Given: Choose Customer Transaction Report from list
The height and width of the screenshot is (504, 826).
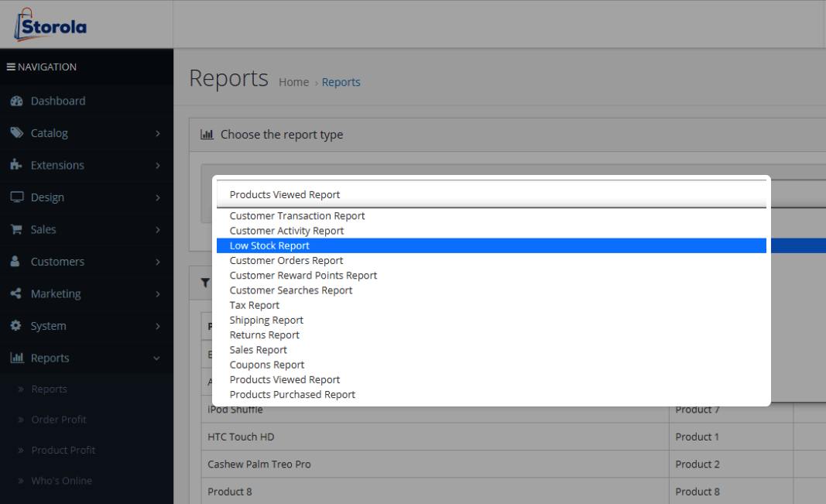Looking at the screenshot, I should pos(296,216).
